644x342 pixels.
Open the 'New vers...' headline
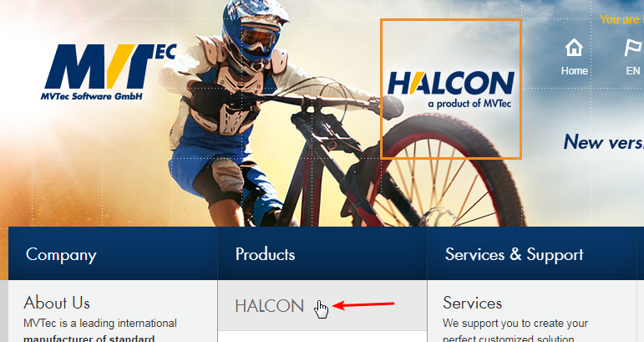(603, 142)
